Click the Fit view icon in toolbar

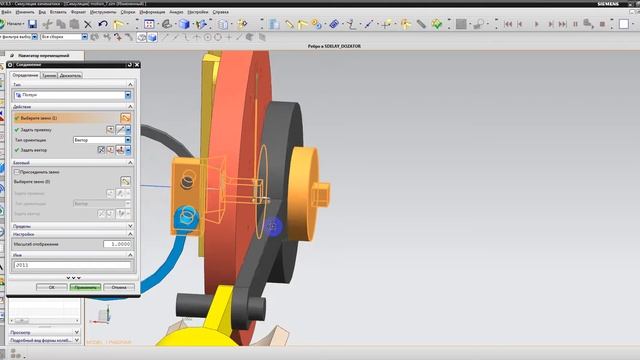pos(149,24)
